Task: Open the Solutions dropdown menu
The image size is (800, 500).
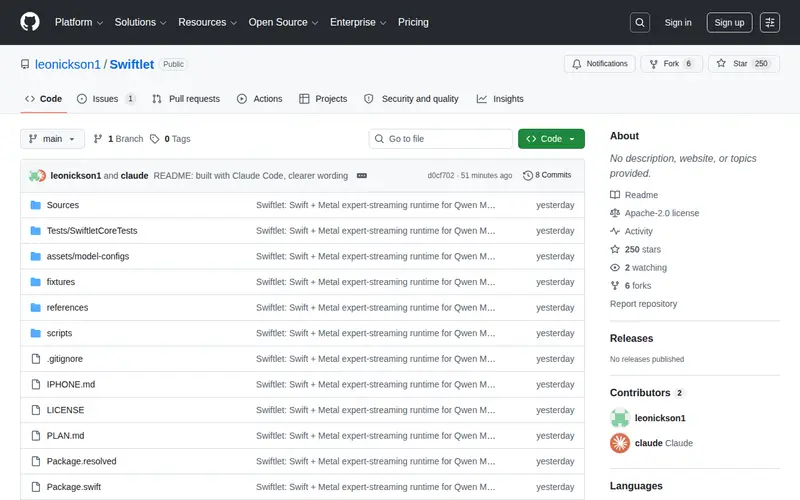Action: point(140,22)
